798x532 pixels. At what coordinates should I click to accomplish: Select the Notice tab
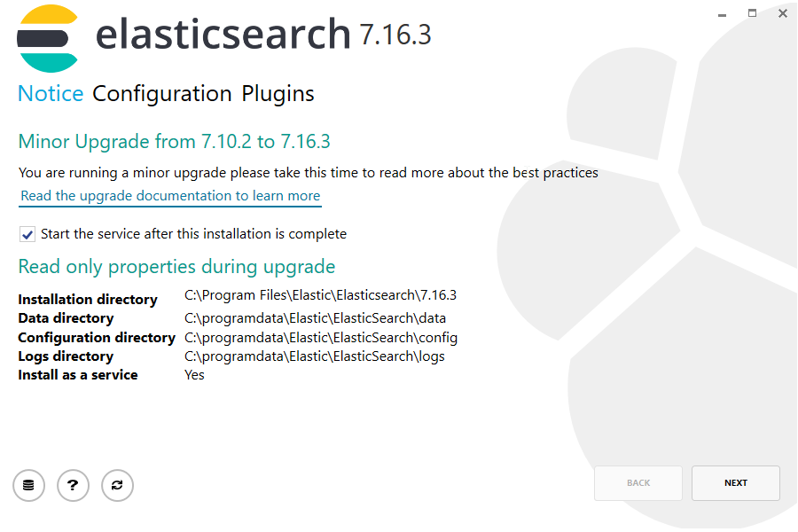[x=50, y=93]
